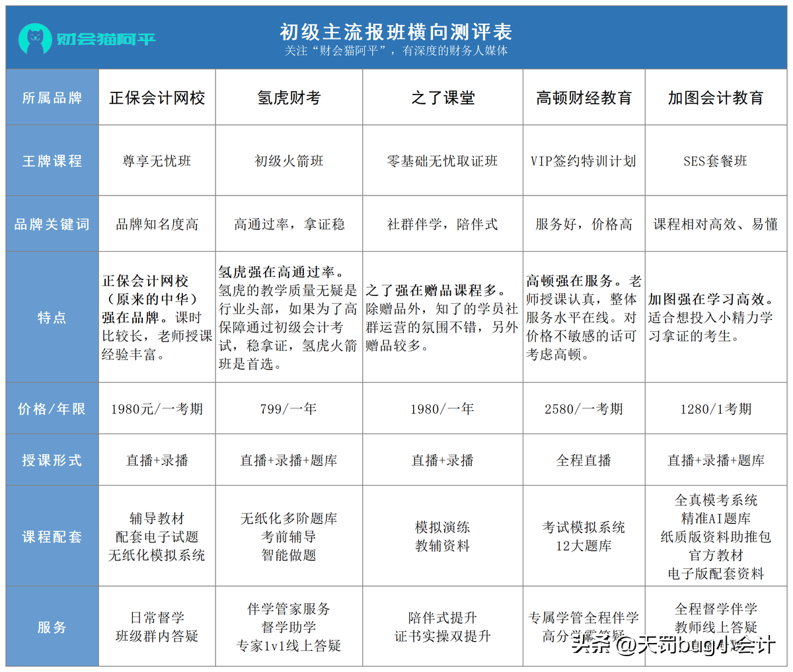Click the brand cell 氢虎财考
Image resolution: width=793 pixels, height=672 pixels.
tap(289, 98)
